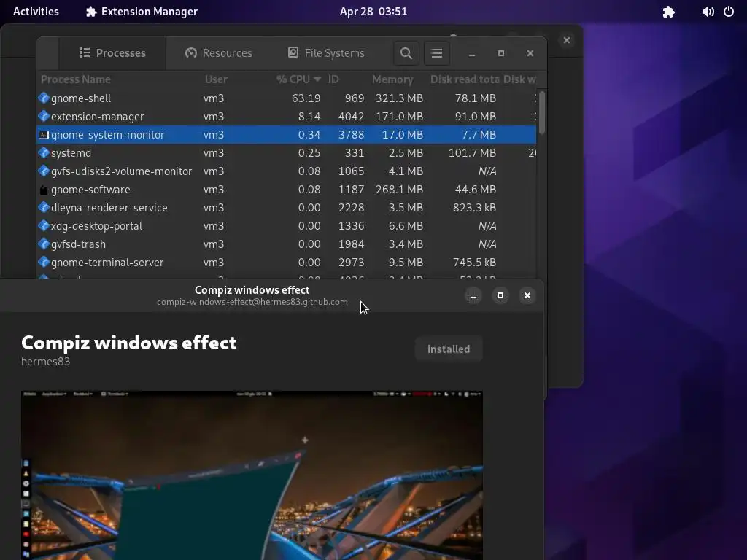Sort by Memory column header
The image size is (747, 560).
tap(392, 79)
